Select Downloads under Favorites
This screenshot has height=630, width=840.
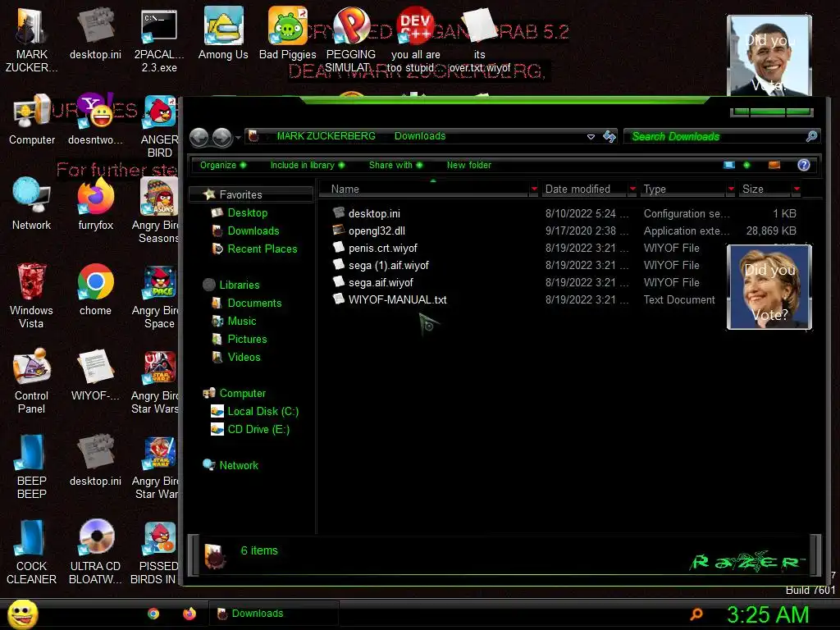pos(253,231)
